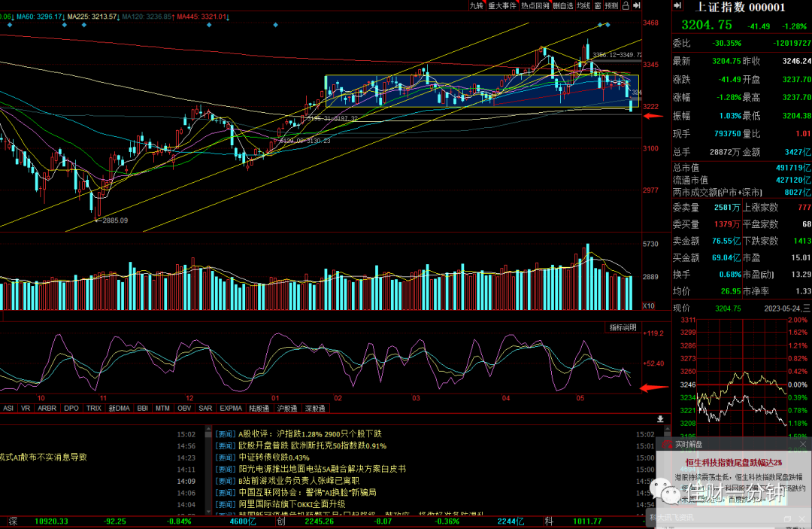Select the ARBR indicator tab
Viewport: 812px width, 529px height.
pos(47,409)
